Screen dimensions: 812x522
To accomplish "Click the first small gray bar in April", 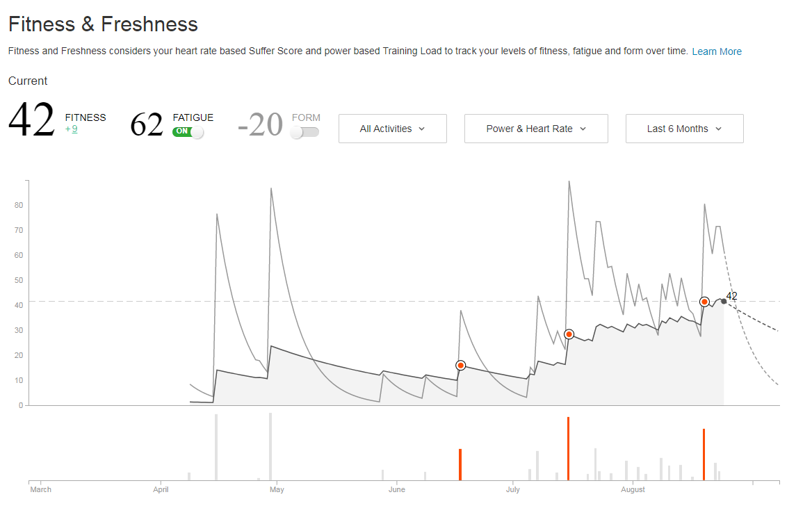I will pyautogui.click(x=189, y=476).
